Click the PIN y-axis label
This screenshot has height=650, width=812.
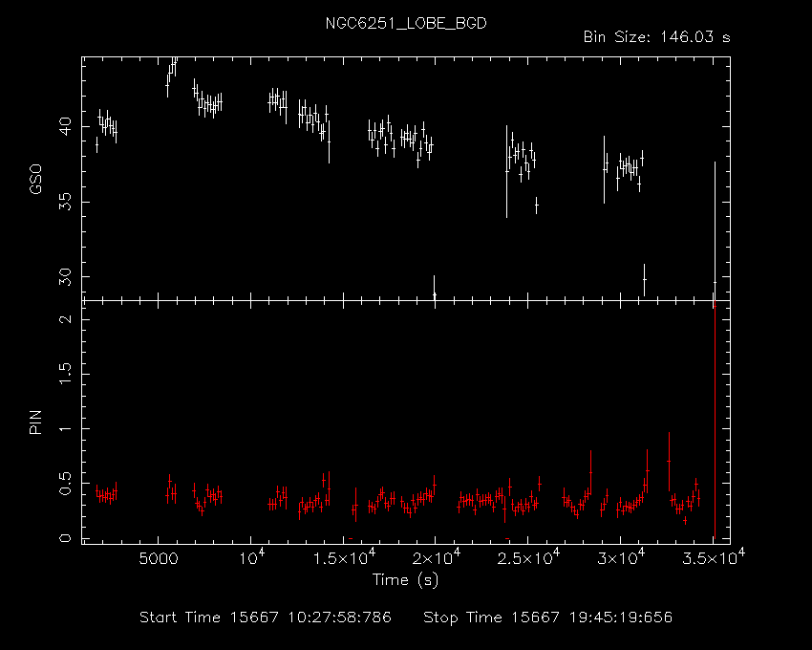[35, 422]
